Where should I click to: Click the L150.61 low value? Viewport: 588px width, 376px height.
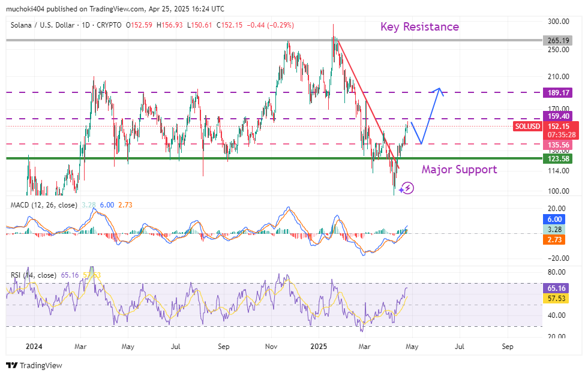199,25
